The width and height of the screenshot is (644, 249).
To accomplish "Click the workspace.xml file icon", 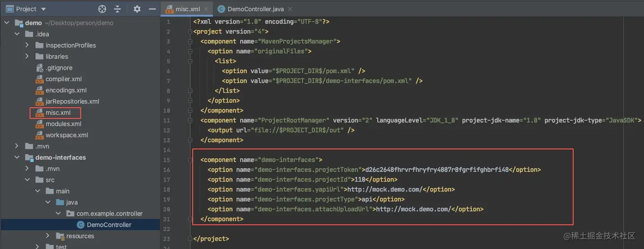I will tap(39, 135).
